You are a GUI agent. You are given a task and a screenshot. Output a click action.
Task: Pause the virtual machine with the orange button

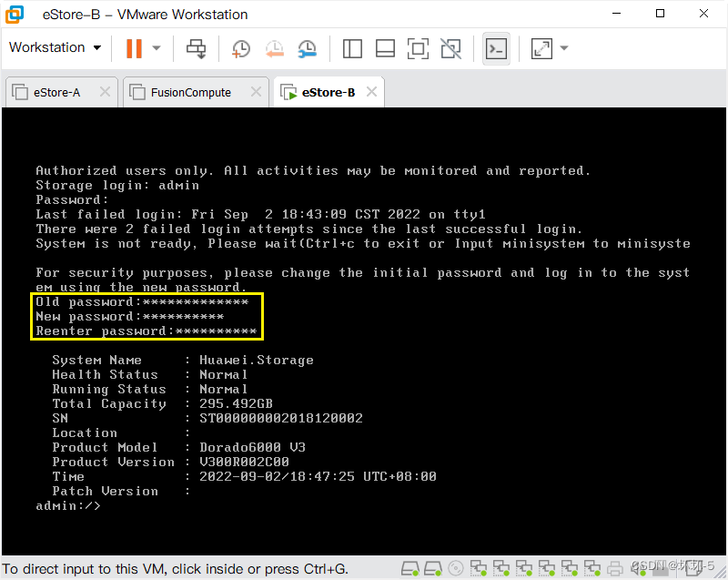(x=134, y=48)
